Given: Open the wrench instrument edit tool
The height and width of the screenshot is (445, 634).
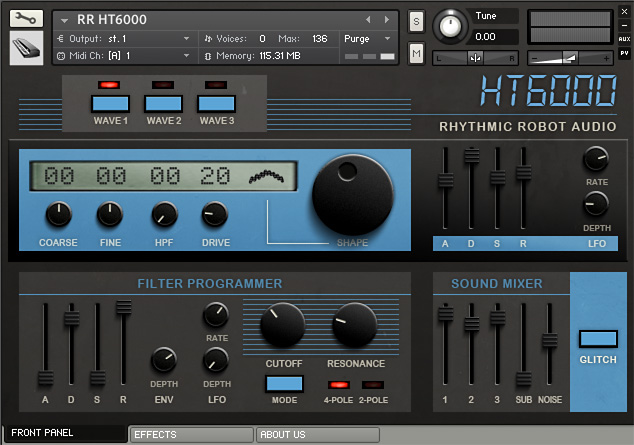Looking at the screenshot, I should pyautogui.click(x=26, y=19).
